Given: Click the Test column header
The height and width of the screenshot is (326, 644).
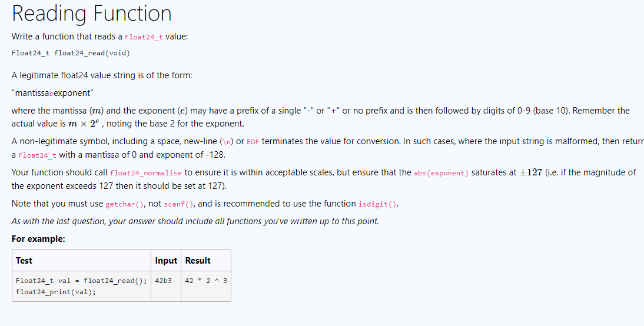Looking at the screenshot, I should tap(24, 261).
